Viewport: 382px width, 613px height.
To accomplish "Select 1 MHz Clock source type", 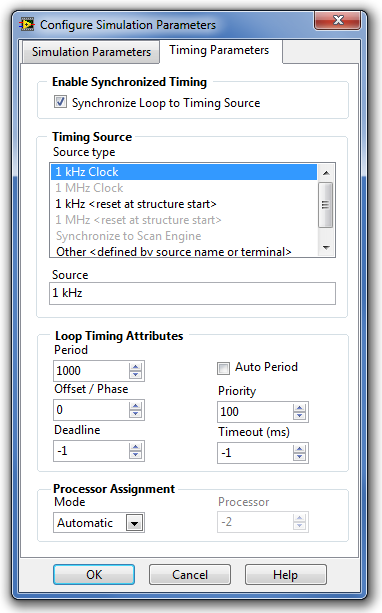I will [x=184, y=188].
